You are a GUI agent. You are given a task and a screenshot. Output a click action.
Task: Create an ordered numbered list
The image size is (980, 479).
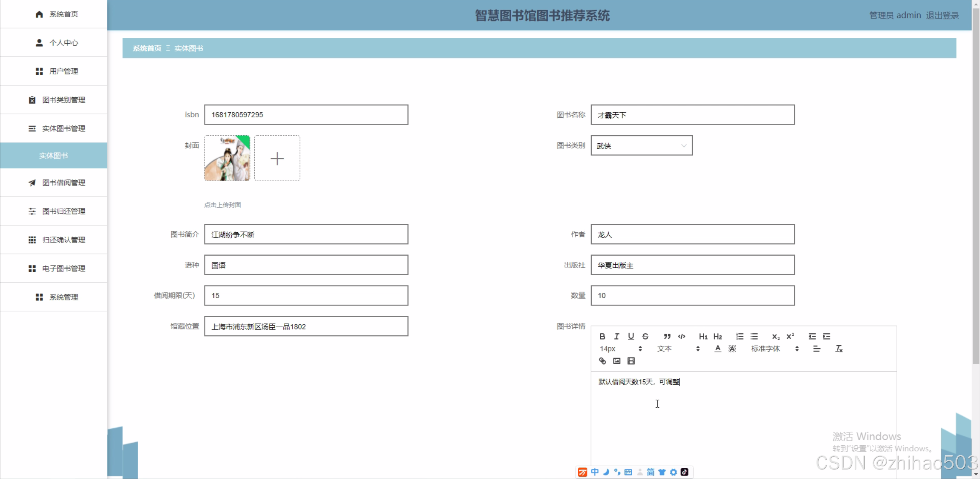click(x=739, y=336)
